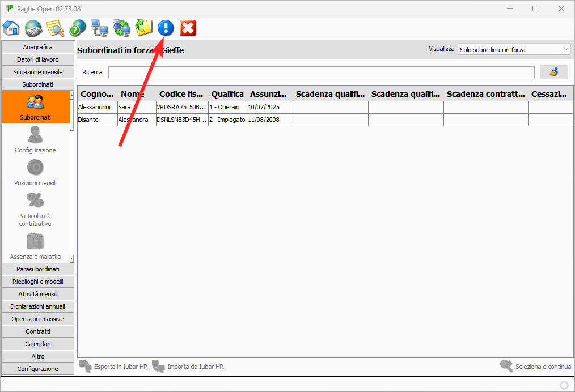
Task: Sort by the Qualifica column header
Action: [227, 94]
